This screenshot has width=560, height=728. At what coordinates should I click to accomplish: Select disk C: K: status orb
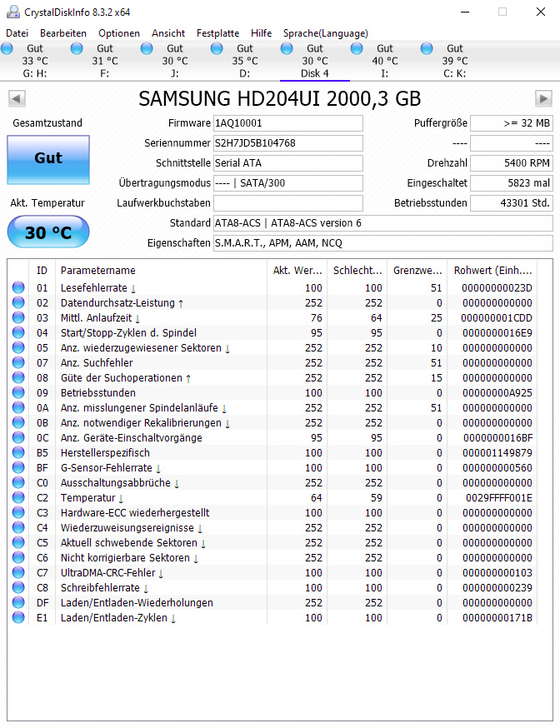[x=427, y=48]
